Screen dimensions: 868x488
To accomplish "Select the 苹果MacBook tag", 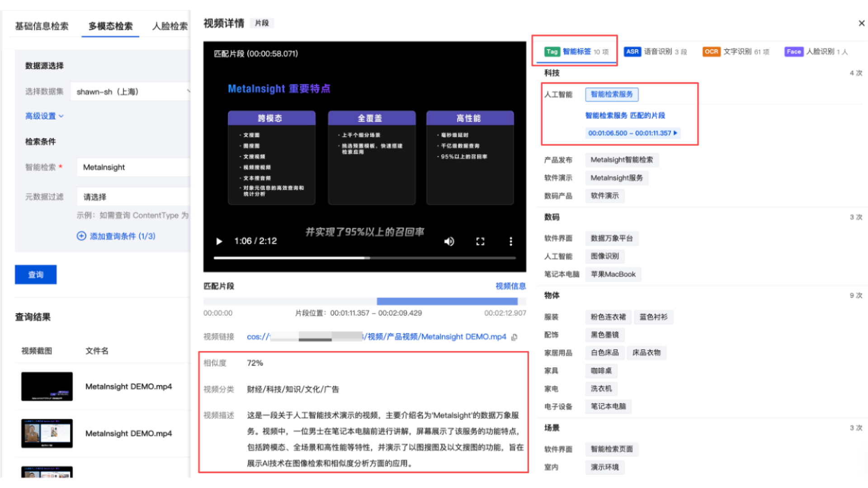I will (613, 274).
